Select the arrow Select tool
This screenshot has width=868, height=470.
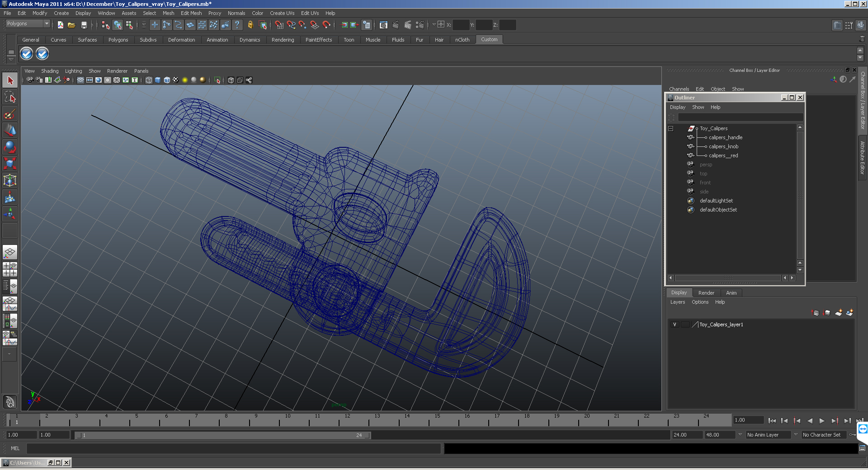click(10, 80)
